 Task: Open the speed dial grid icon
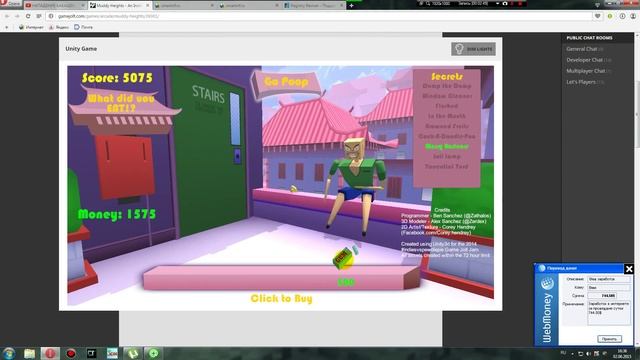[x=39, y=16]
